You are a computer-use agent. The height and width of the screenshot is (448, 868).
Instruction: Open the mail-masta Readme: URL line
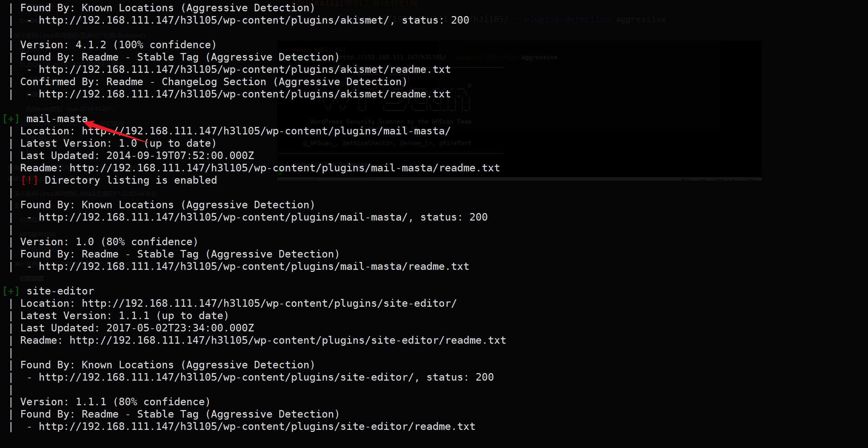[x=284, y=168]
